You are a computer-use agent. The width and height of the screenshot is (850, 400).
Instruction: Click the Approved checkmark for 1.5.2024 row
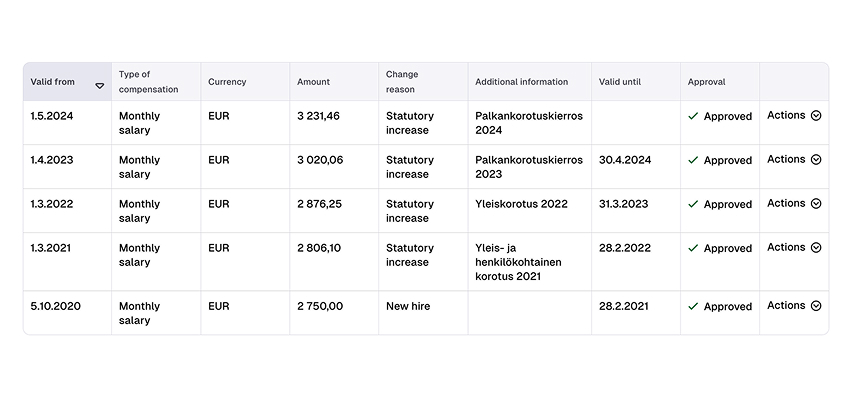point(693,116)
